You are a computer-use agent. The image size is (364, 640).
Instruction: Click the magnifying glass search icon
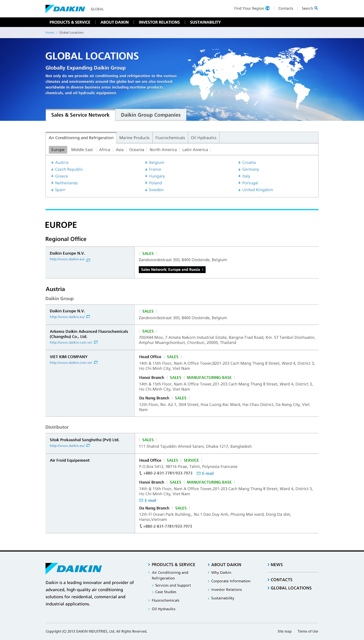(316, 8)
